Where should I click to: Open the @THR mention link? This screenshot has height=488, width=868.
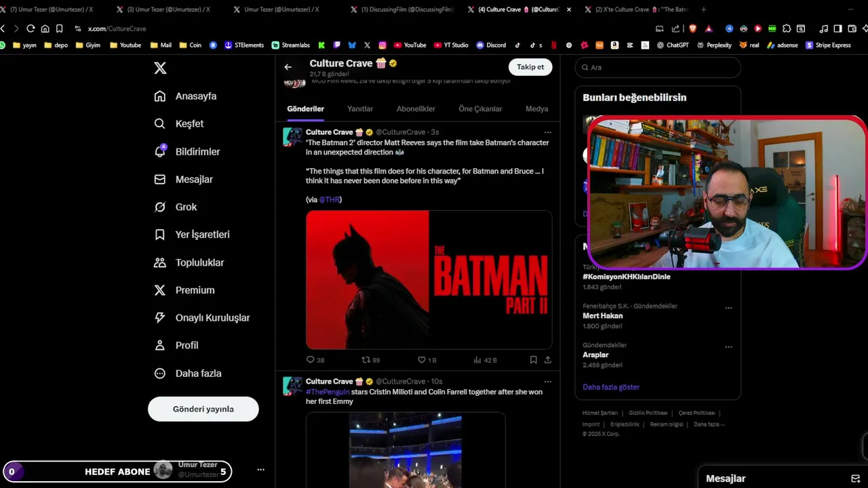(329, 200)
